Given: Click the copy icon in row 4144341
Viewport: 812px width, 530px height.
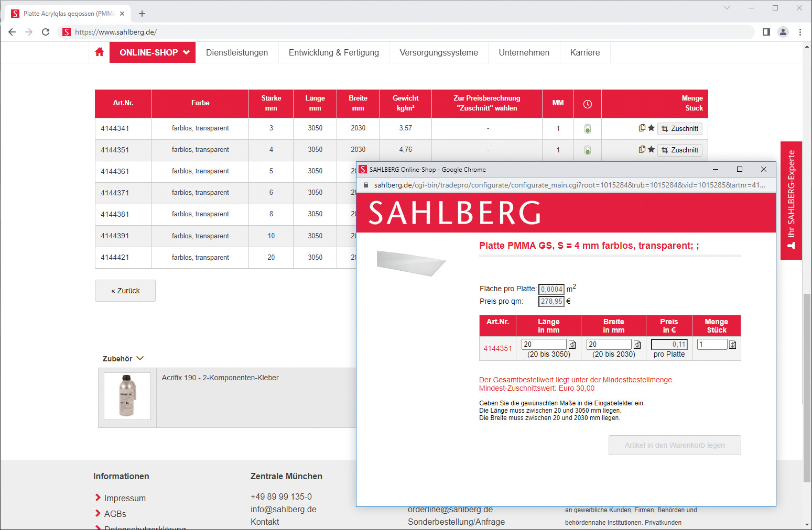Looking at the screenshot, I should click(x=642, y=128).
